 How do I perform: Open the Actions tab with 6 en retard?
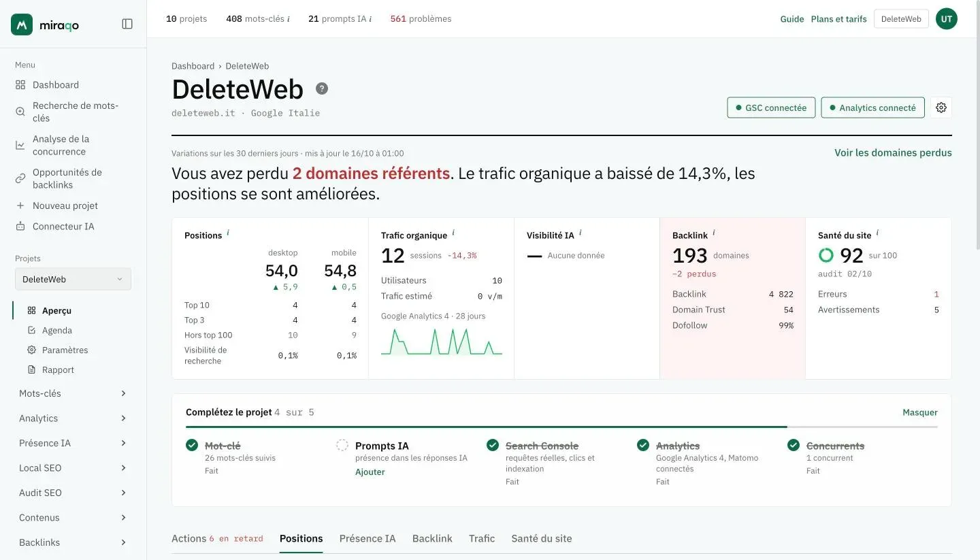(217, 538)
